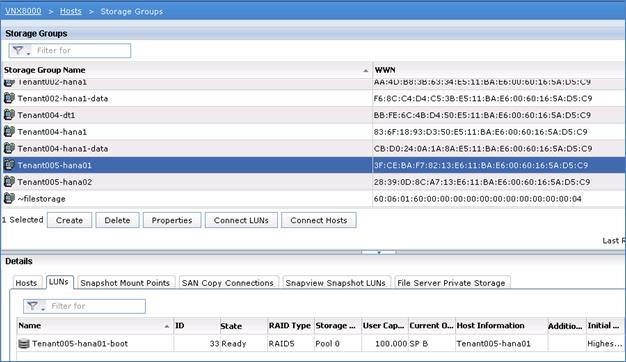Click the WWN column header
Image resolution: width=626 pixels, height=362 pixels.
[499, 70]
